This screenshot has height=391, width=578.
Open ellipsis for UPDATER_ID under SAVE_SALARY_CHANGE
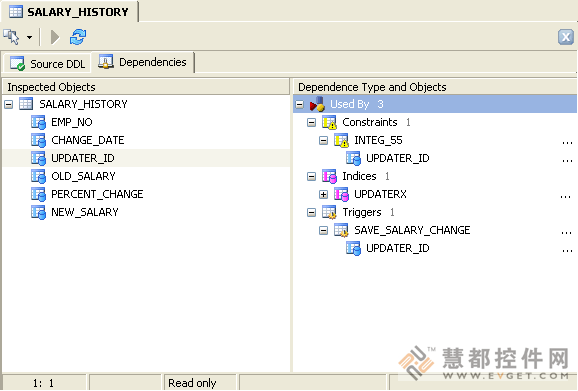tap(567, 251)
